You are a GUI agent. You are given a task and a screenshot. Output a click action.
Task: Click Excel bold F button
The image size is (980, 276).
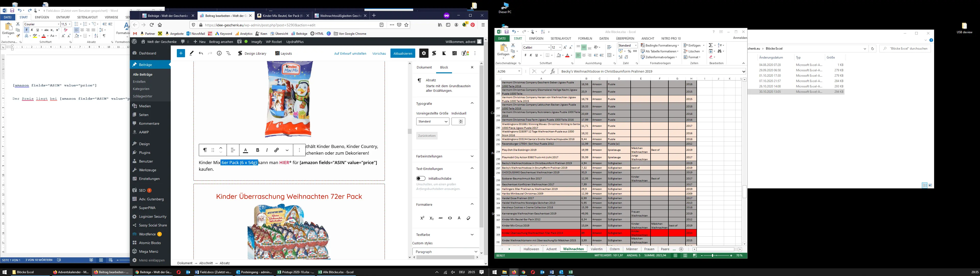click(x=525, y=55)
